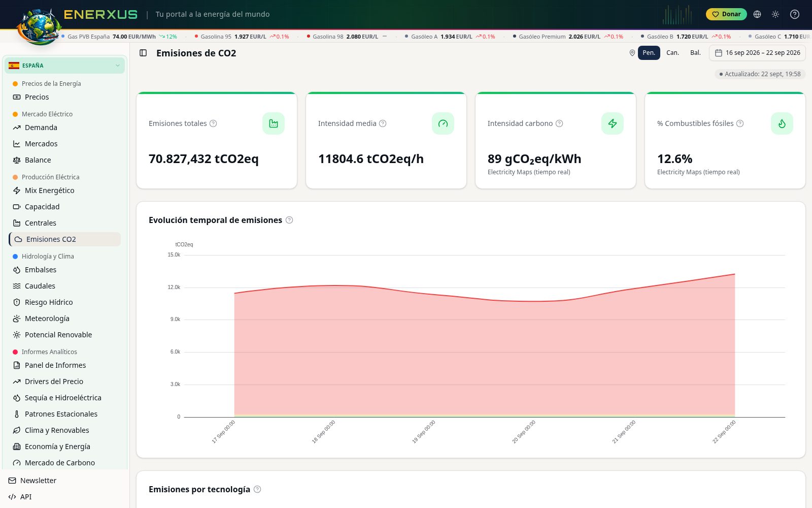Screen dimensions: 812x508
Task: Open language globe icon in header
Action: click(757, 14)
